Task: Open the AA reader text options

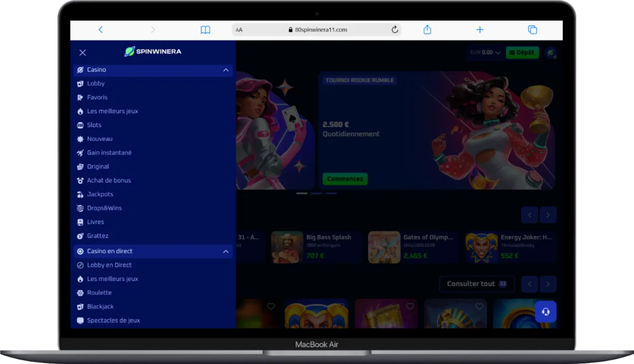Action: [239, 30]
